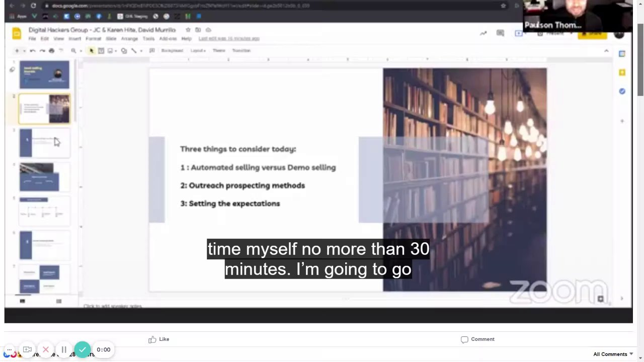
Task: Open comment history icon in header
Action: (x=500, y=34)
